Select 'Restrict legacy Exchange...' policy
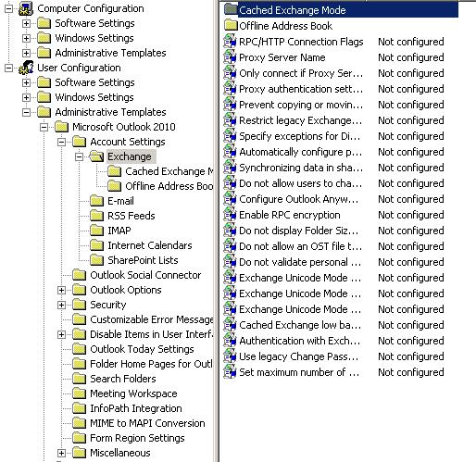Screen dimensions: 476x462 point(301,120)
